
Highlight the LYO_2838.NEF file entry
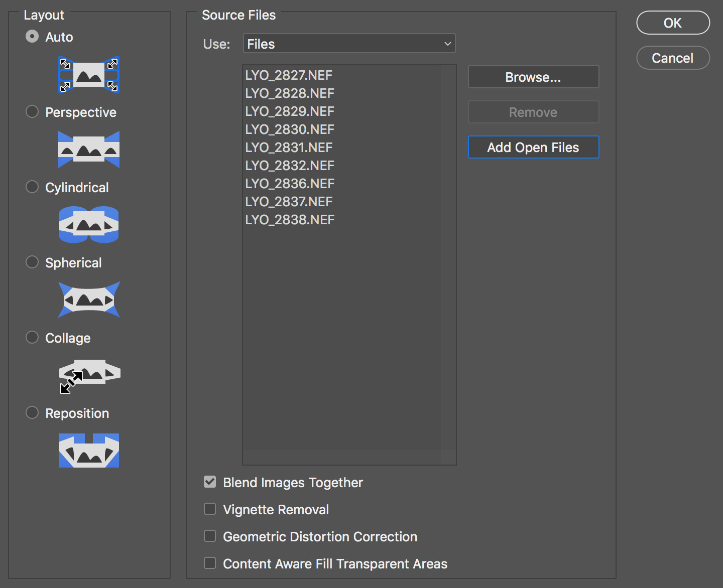[290, 220]
